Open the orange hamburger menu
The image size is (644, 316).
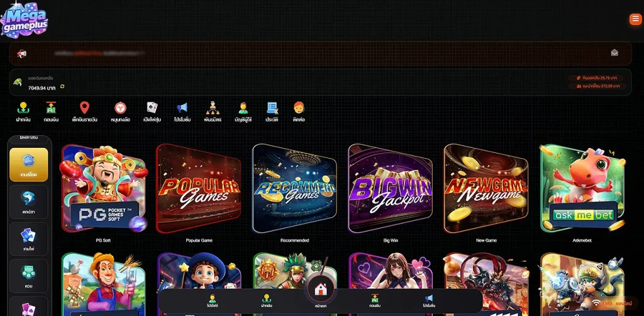pos(635,20)
